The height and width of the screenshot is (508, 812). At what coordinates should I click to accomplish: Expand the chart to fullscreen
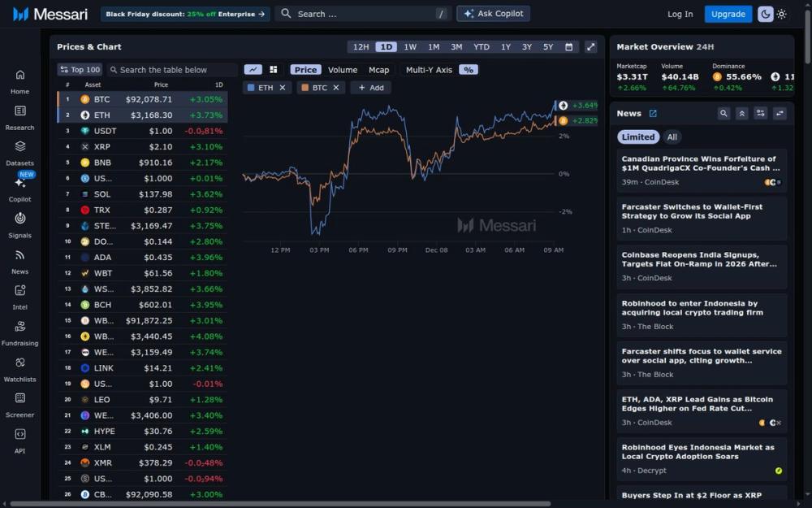pyautogui.click(x=590, y=46)
